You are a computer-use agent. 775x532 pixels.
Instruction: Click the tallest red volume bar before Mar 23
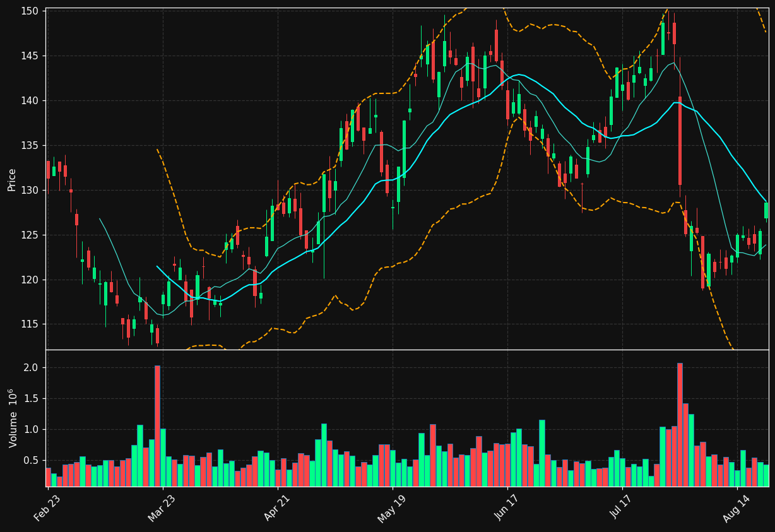[157, 426]
